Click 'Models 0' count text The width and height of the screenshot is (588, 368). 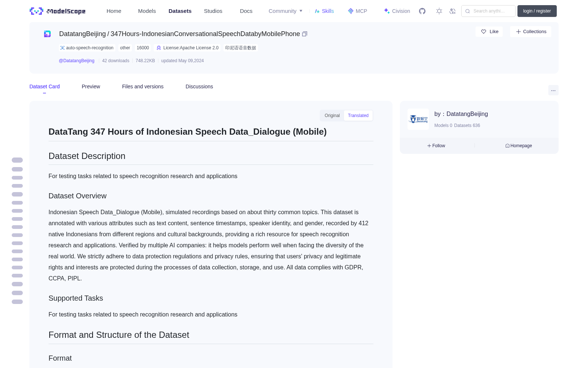coord(443,125)
